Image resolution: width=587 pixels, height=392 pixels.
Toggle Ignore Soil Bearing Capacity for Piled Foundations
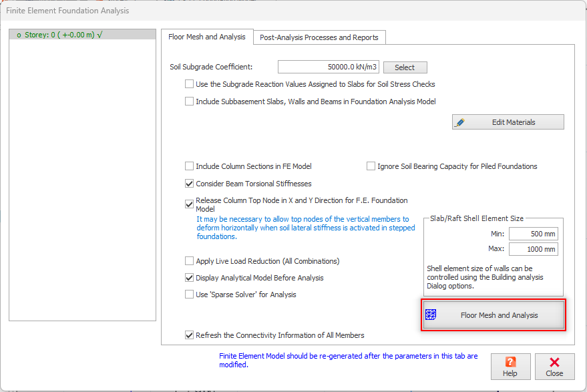click(x=371, y=166)
